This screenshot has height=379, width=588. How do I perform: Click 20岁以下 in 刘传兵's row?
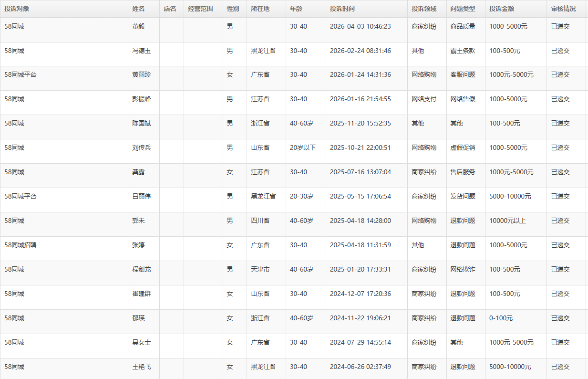tap(303, 147)
